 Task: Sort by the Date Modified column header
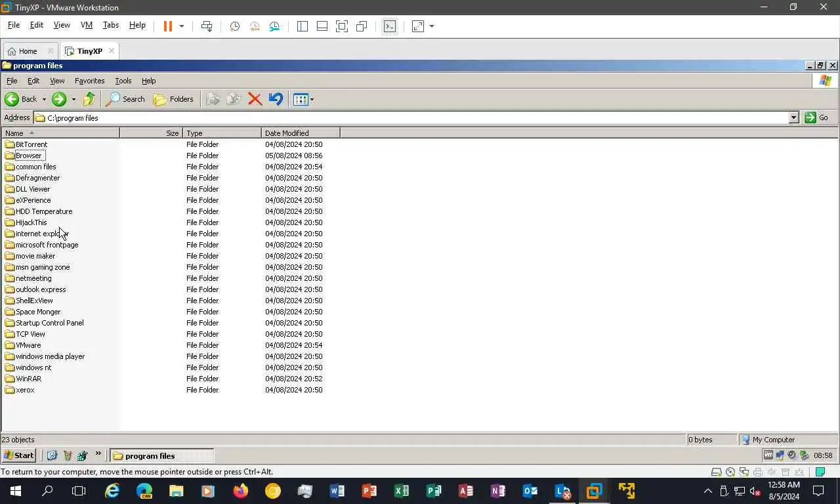pos(301,133)
